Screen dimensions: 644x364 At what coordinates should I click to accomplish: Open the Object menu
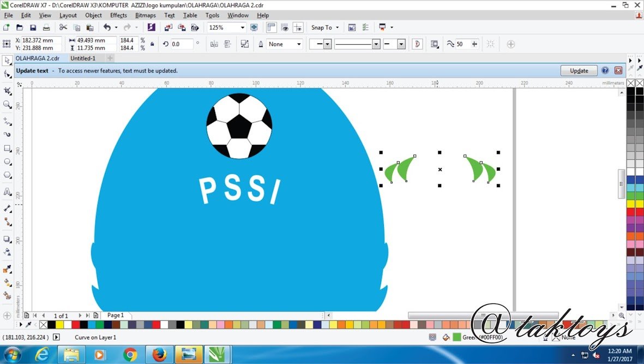[x=93, y=15]
